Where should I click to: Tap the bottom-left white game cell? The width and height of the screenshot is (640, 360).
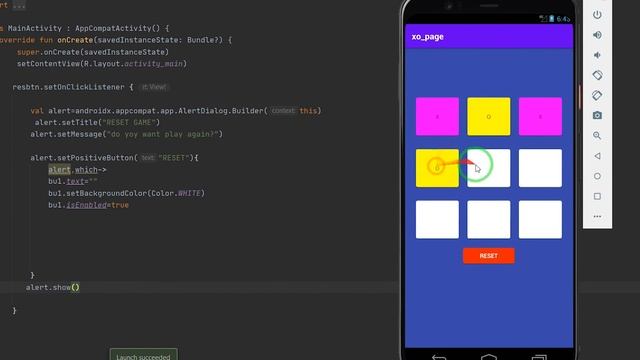pyautogui.click(x=437, y=219)
